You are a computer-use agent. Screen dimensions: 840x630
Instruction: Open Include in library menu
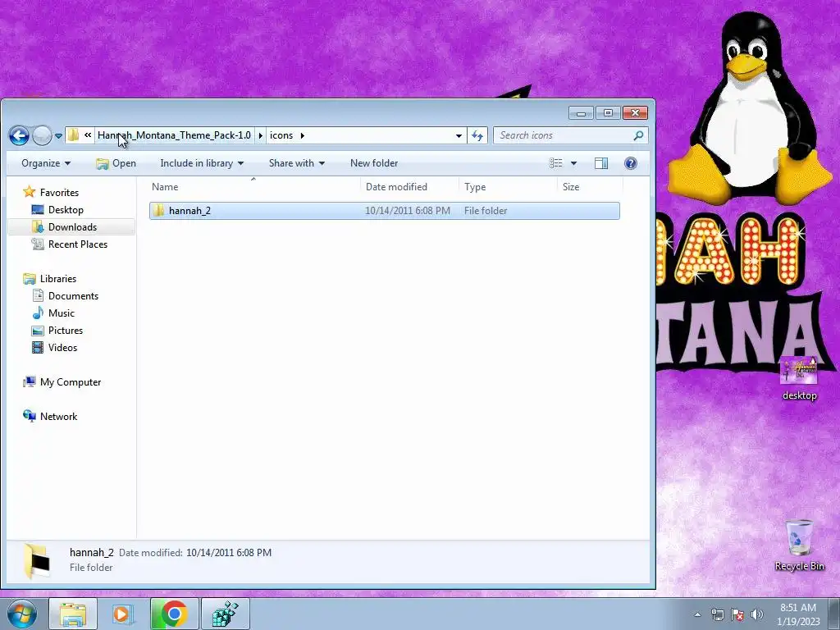click(x=202, y=163)
